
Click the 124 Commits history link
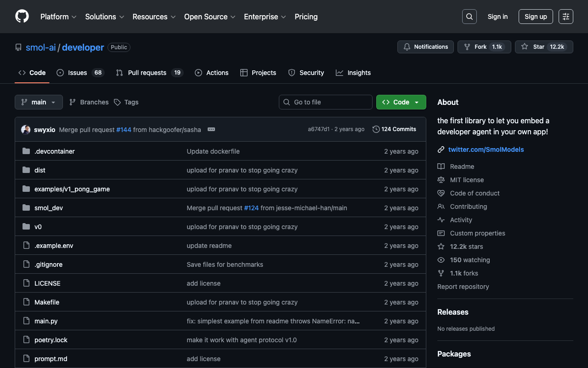point(394,129)
